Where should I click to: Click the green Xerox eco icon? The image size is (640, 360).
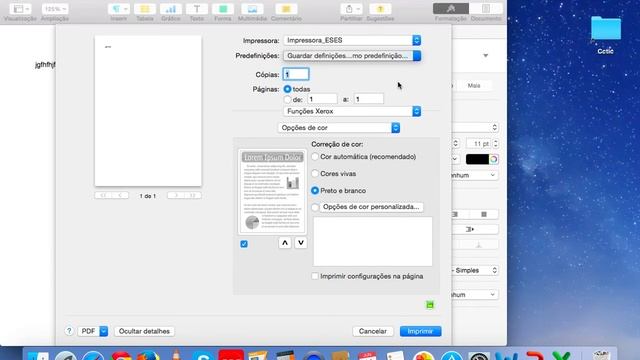(x=430, y=304)
